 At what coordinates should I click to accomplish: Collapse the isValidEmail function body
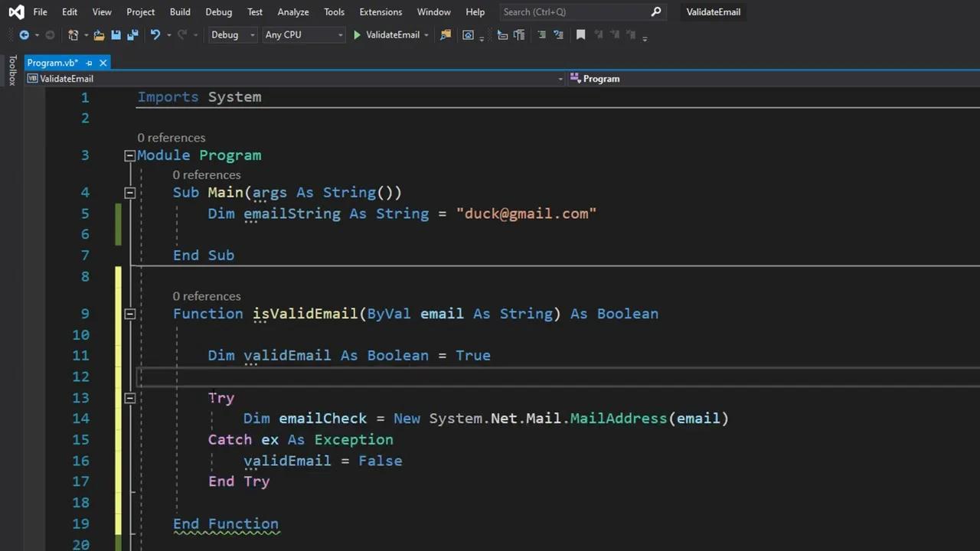point(129,314)
